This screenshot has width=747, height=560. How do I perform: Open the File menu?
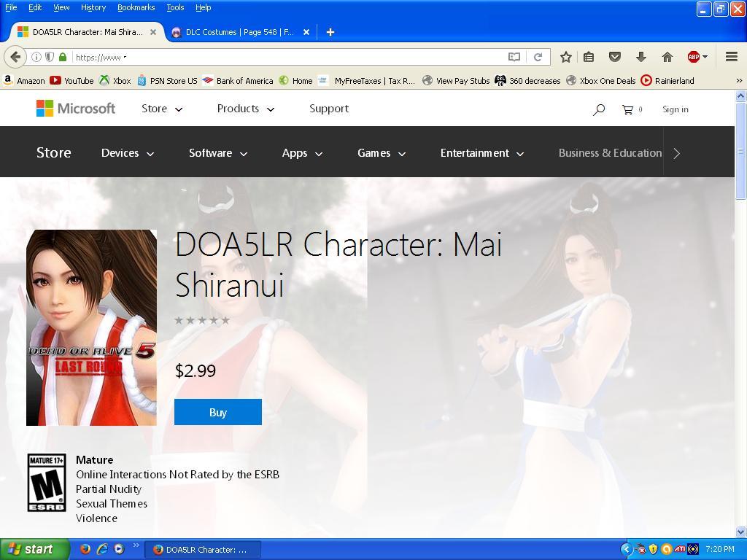pos(11,7)
